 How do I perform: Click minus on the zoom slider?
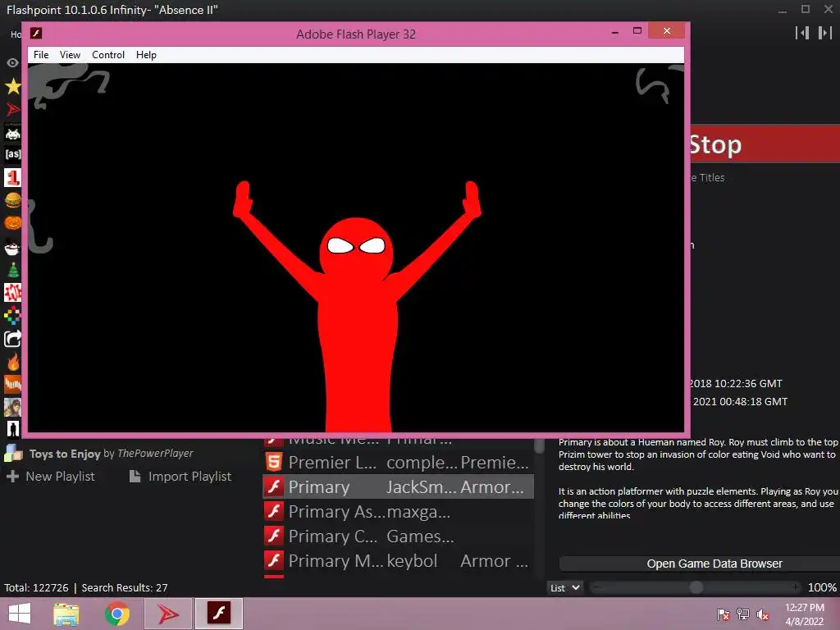point(596,587)
